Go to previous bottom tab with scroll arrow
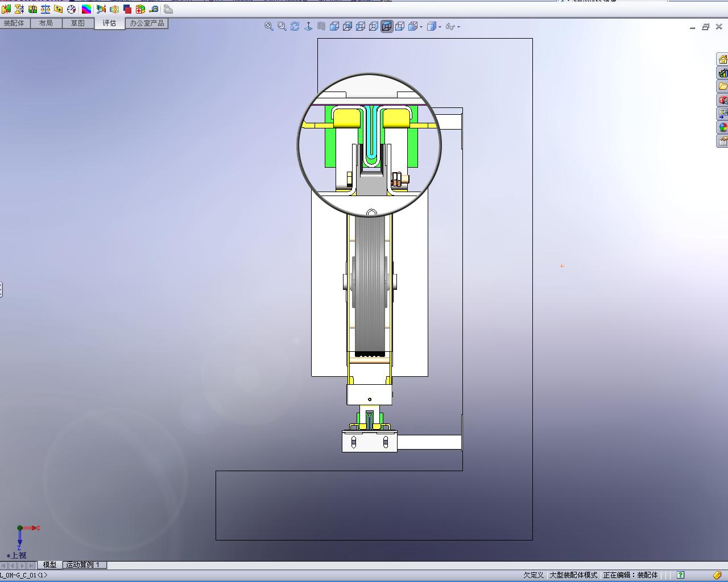Screen dimensions: 728x582 pyautogui.click(x=13, y=565)
